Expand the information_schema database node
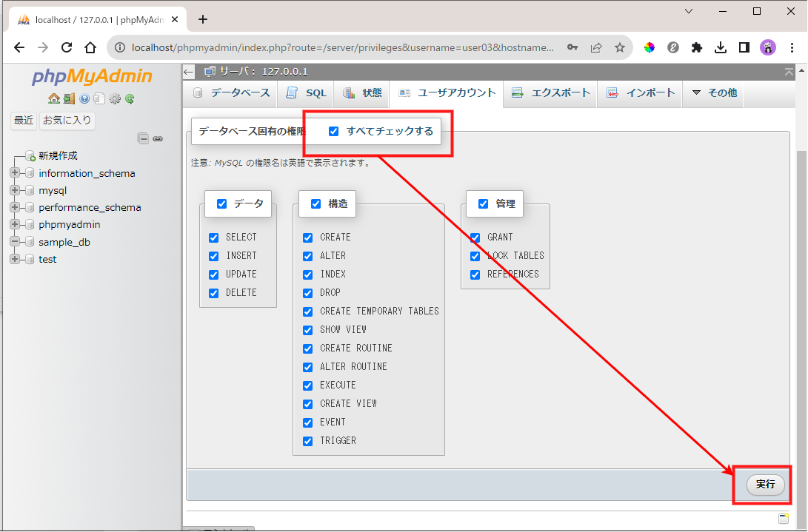Image resolution: width=808 pixels, height=532 pixels. click(x=14, y=173)
